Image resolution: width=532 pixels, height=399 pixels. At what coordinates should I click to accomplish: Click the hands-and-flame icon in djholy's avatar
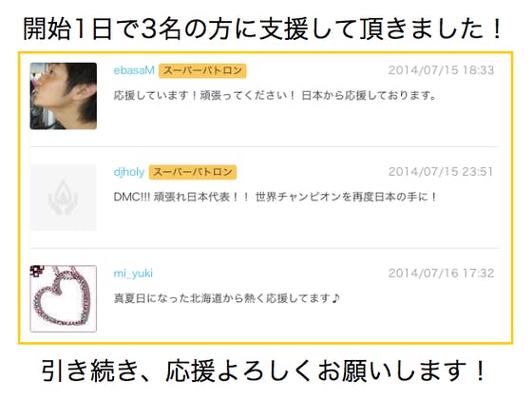[x=63, y=198]
